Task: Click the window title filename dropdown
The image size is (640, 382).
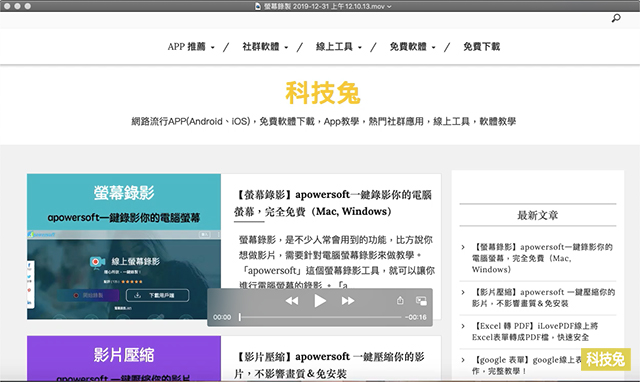Action: coord(323,6)
